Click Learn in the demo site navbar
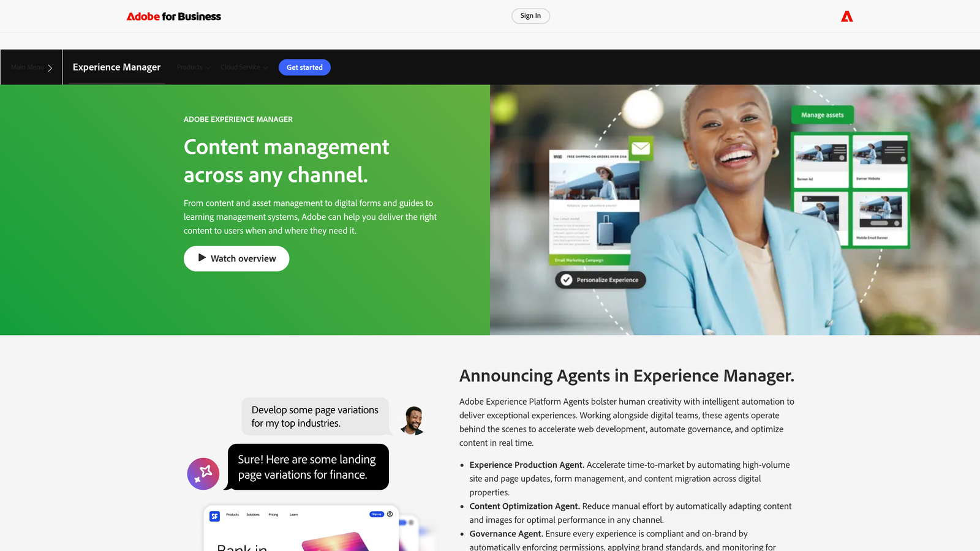The image size is (980, 551). tap(293, 515)
